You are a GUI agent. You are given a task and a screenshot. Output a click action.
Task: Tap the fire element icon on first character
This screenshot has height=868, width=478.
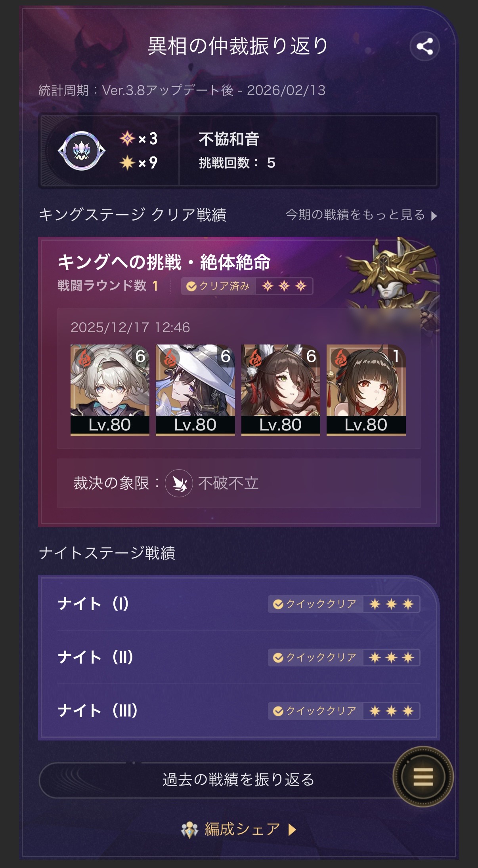point(84,358)
